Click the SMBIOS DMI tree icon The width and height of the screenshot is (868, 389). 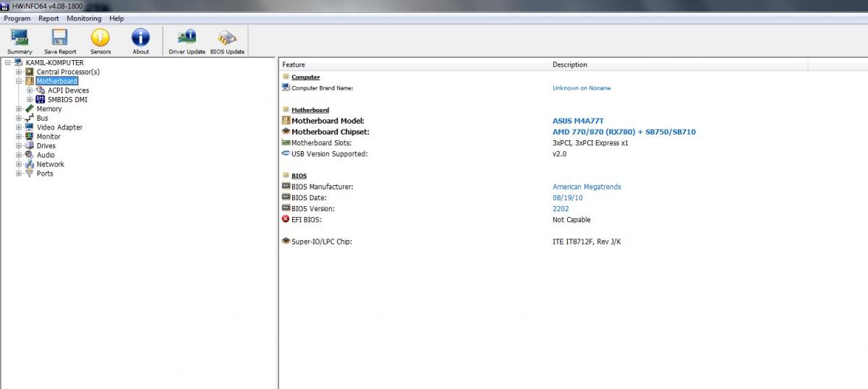tap(41, 100)
